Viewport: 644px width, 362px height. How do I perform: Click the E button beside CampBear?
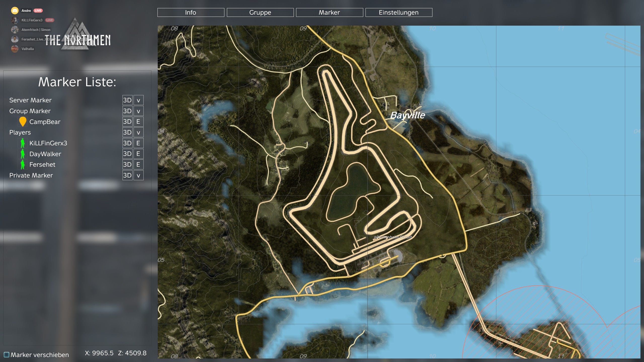tap(138, 122)
